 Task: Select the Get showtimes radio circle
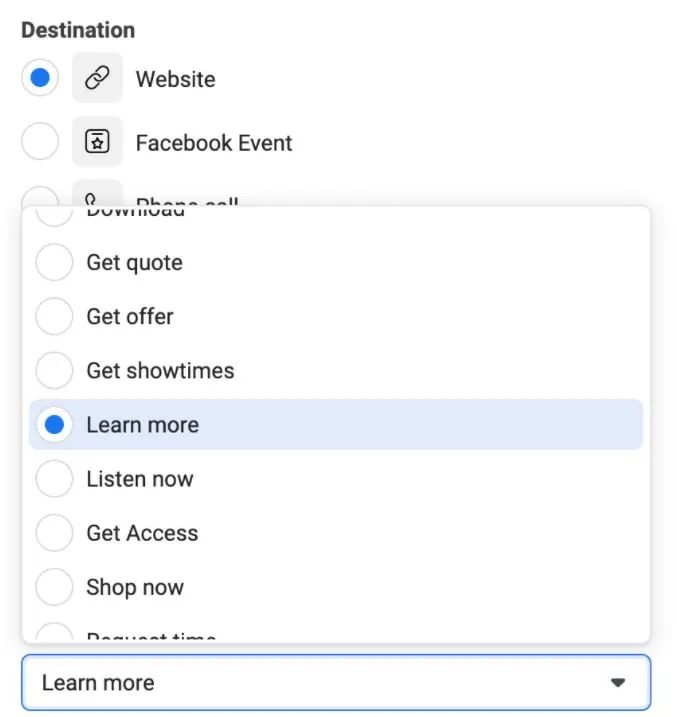click(54, 371)
